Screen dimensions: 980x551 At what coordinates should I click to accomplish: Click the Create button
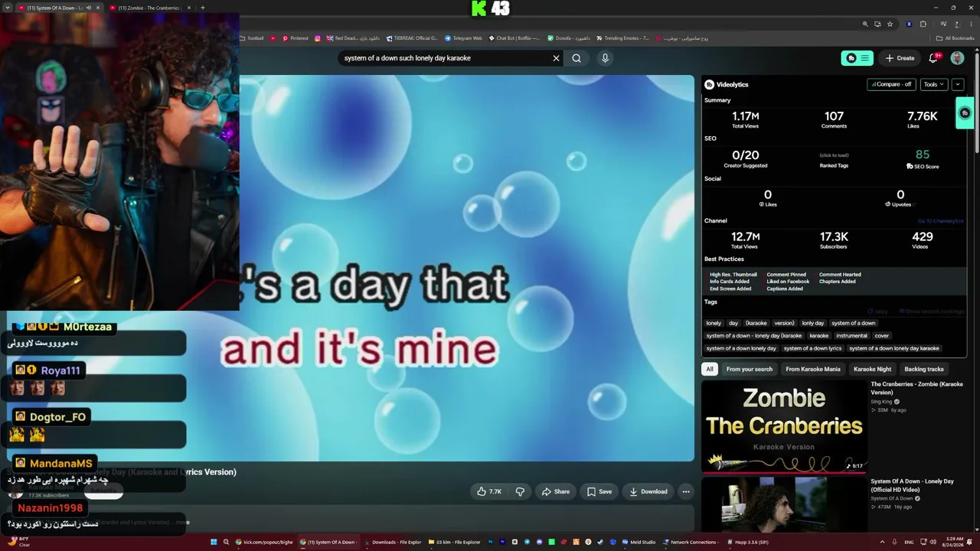coord(900,58)
